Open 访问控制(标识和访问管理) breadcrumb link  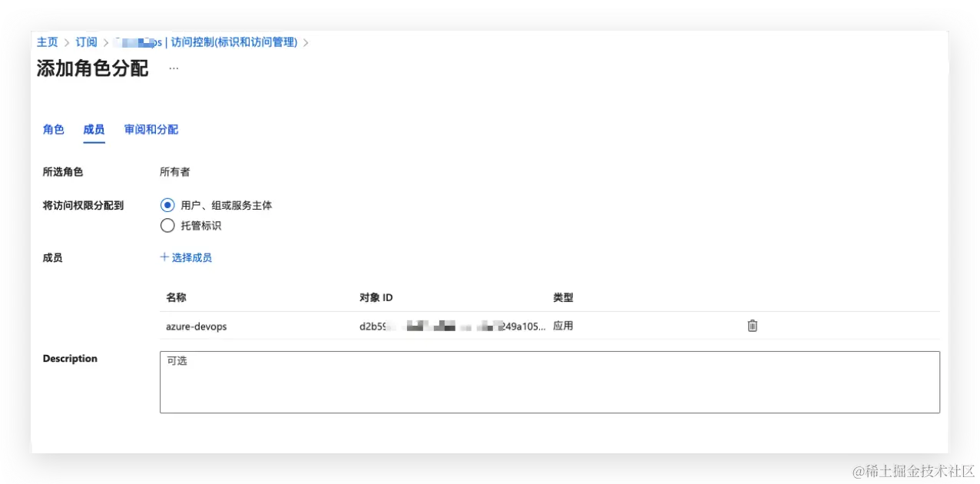point(233,42)
